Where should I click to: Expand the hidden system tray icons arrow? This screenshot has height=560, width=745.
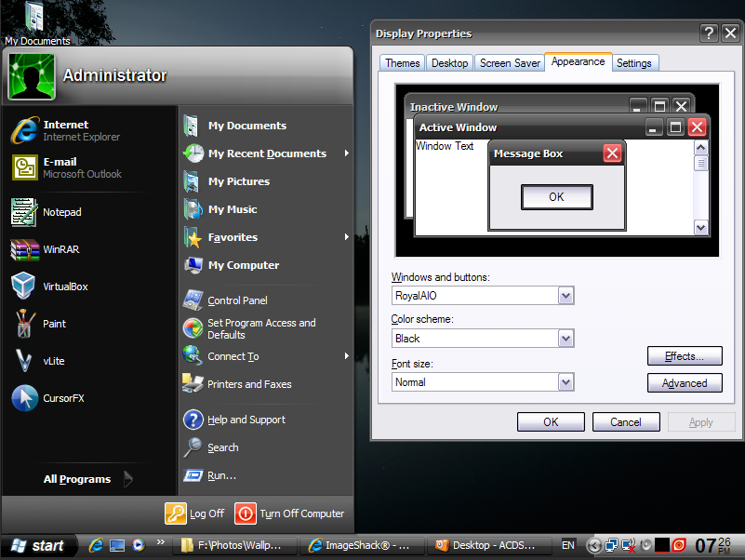coord(593,545)
